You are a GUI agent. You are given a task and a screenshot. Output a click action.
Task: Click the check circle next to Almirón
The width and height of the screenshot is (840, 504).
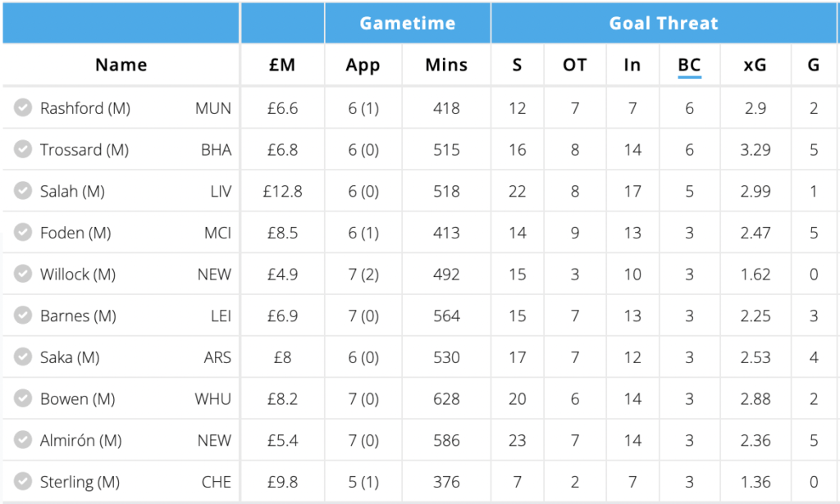point(23,440)
